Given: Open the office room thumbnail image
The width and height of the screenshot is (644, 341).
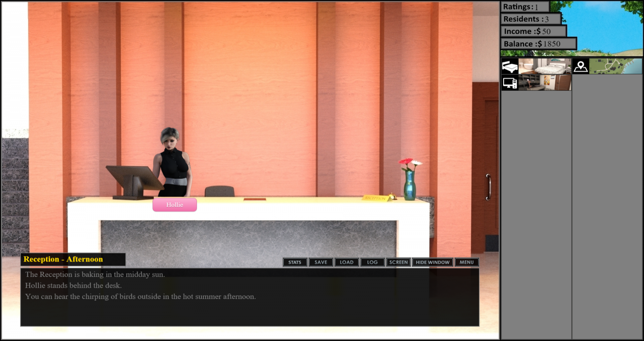Looking at the screenshot, I should (545, 82).
